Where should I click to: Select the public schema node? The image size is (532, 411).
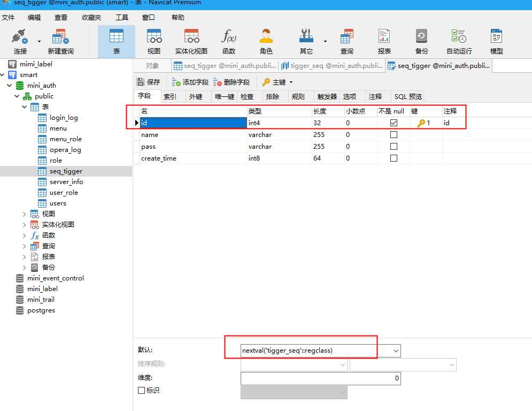44,96
